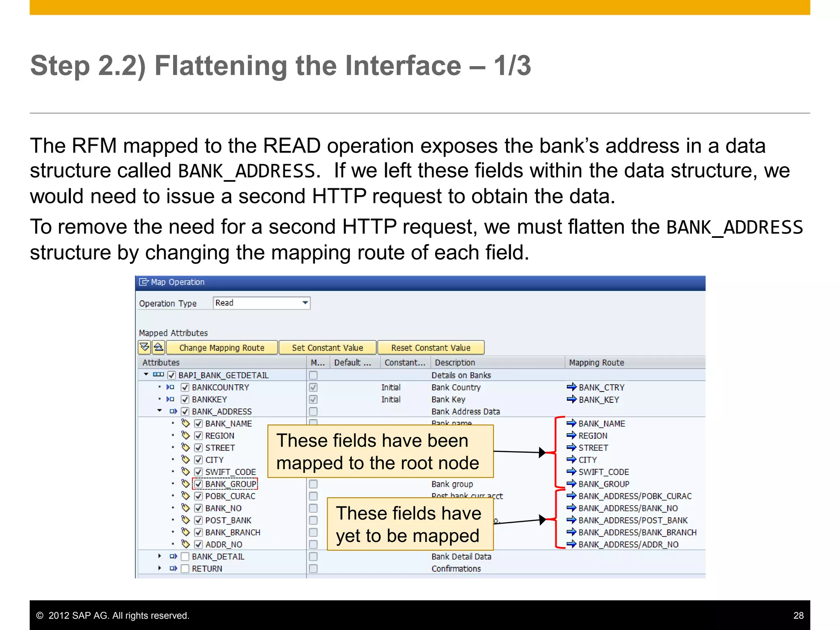This screenshot has width=840, height=630.
Task: Click the tag icon next to BANK_NO
Action: [186, 508]
